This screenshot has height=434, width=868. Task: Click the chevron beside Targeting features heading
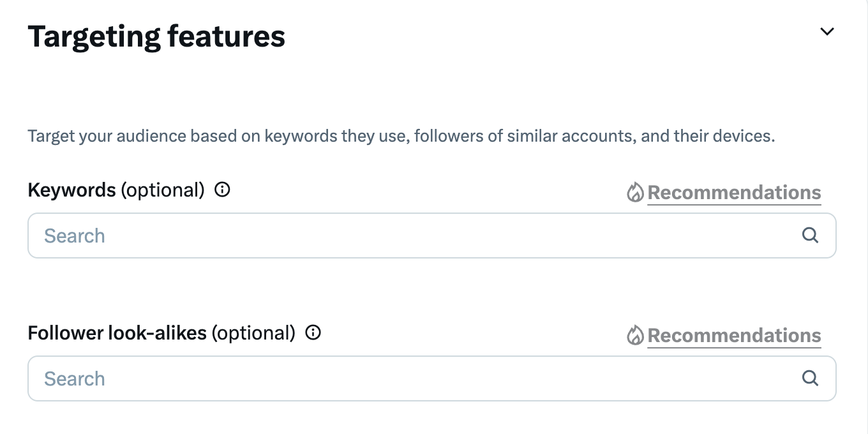pos(827,31)
